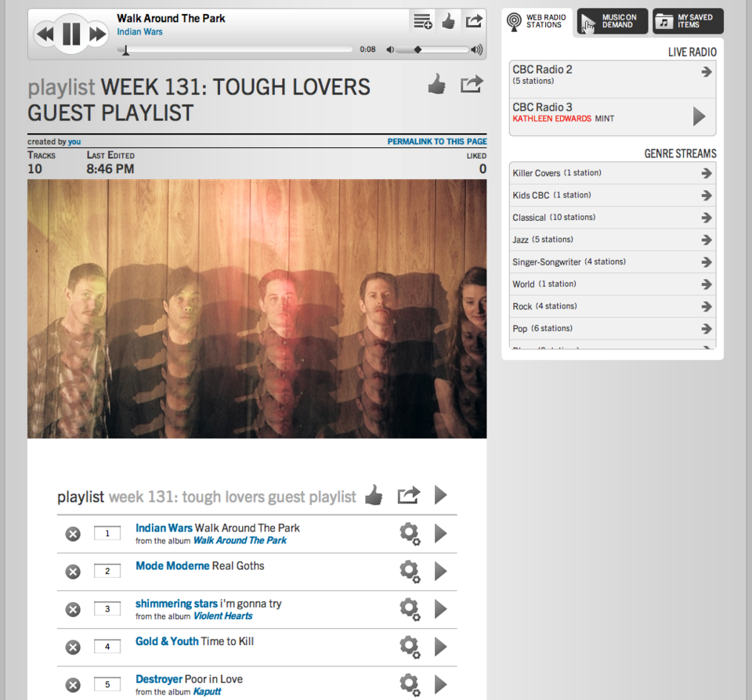
Task: Edit the position field of track 3
Action: 107,609
